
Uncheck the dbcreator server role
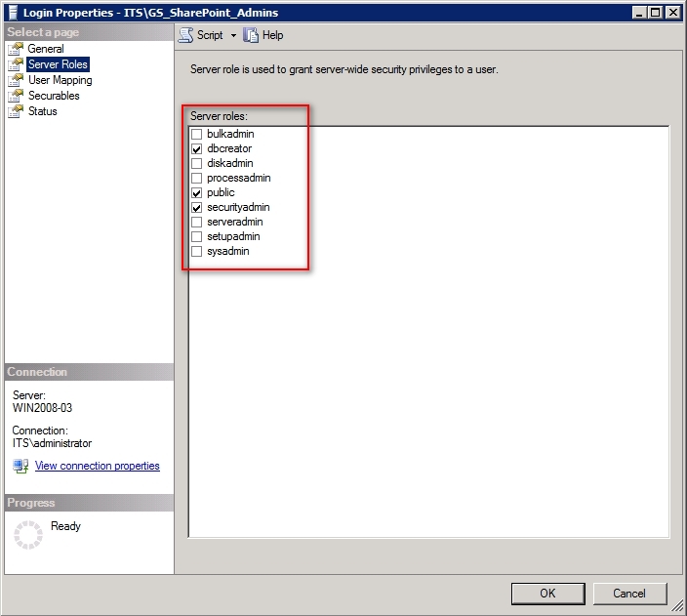coord(197,148)
